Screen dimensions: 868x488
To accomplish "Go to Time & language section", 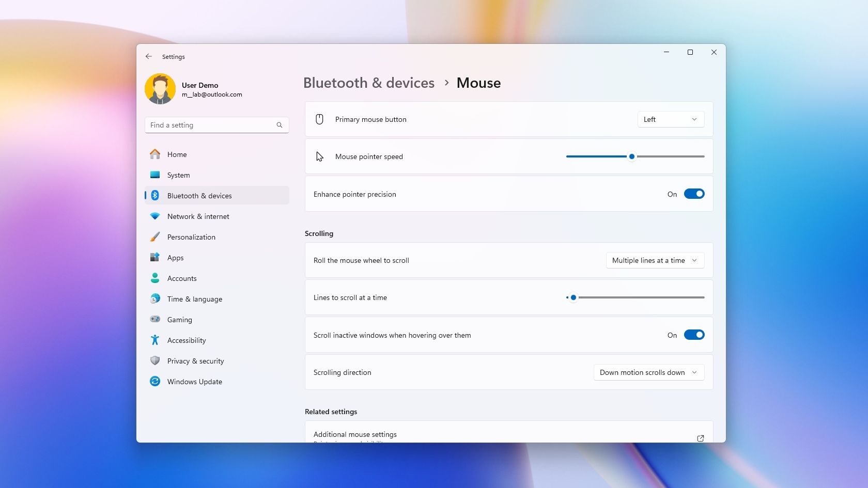I will [x=195, y=299].
